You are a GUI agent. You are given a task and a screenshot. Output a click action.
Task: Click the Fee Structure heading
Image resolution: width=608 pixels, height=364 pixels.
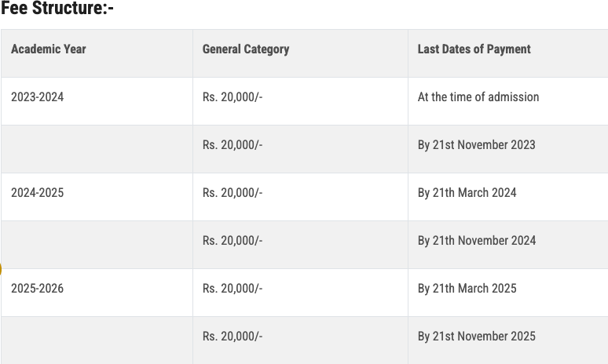point(57,10)
